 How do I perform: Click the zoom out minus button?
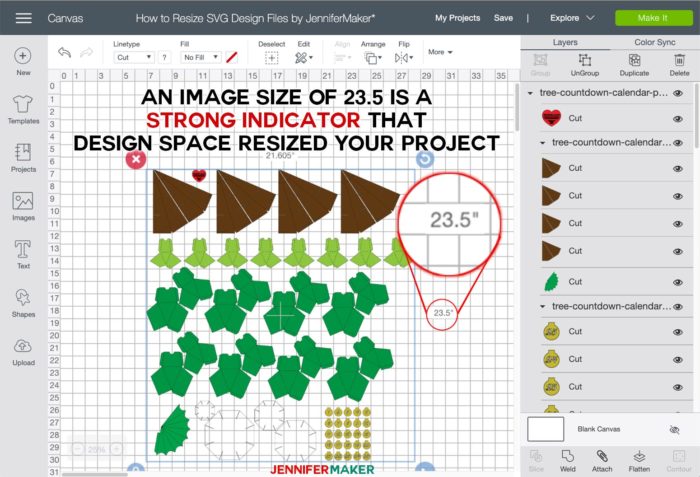click(78, 449)
